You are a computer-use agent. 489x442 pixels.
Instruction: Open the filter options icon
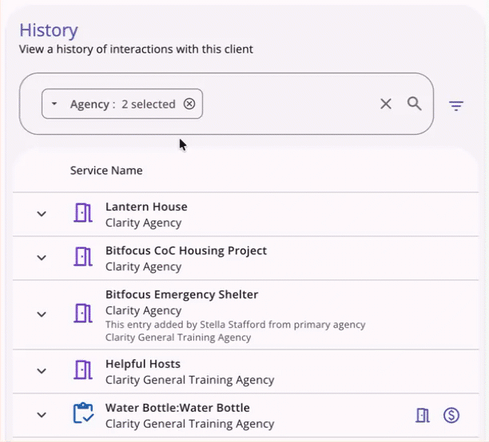click(456, 106)
